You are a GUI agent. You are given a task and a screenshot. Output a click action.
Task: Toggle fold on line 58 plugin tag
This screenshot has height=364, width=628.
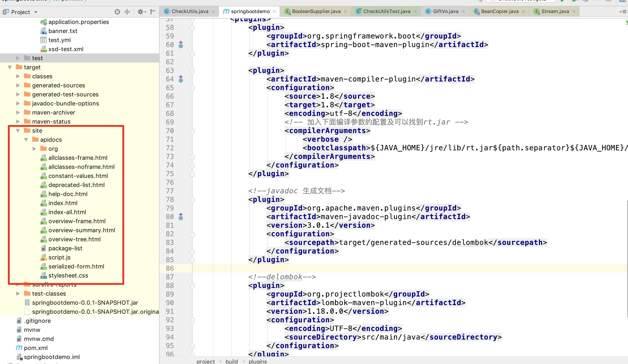pyautogui.click(x=192, y=28)
